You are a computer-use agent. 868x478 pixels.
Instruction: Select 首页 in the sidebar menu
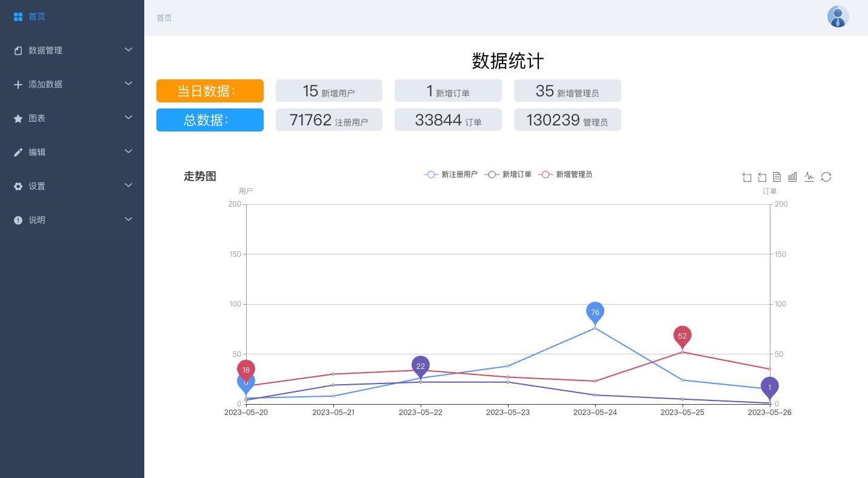[x=36, y=16]
